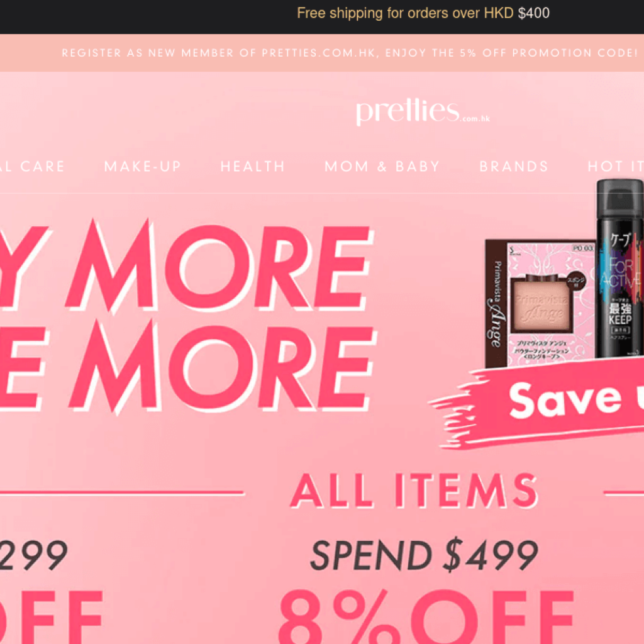Go to MOM & BABY section
The image size is (644, 644).
tap(382, 166)
